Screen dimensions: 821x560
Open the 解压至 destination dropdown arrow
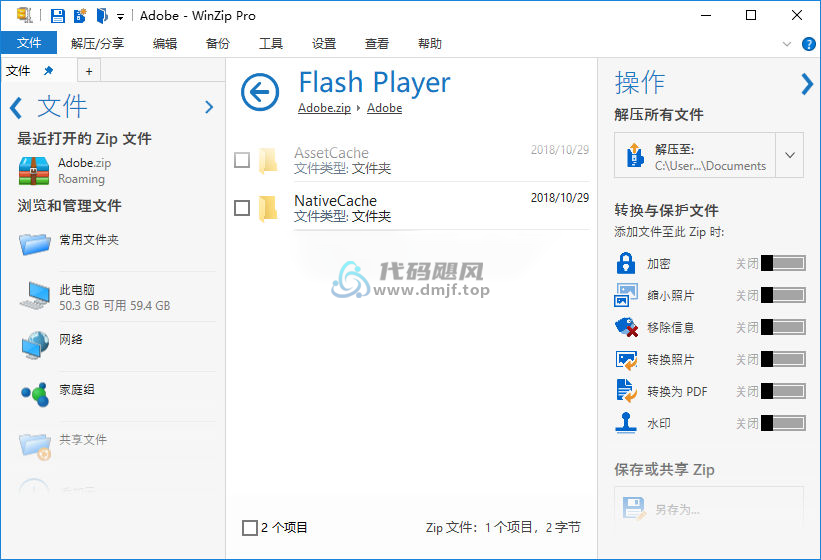[x=790, y=155]
